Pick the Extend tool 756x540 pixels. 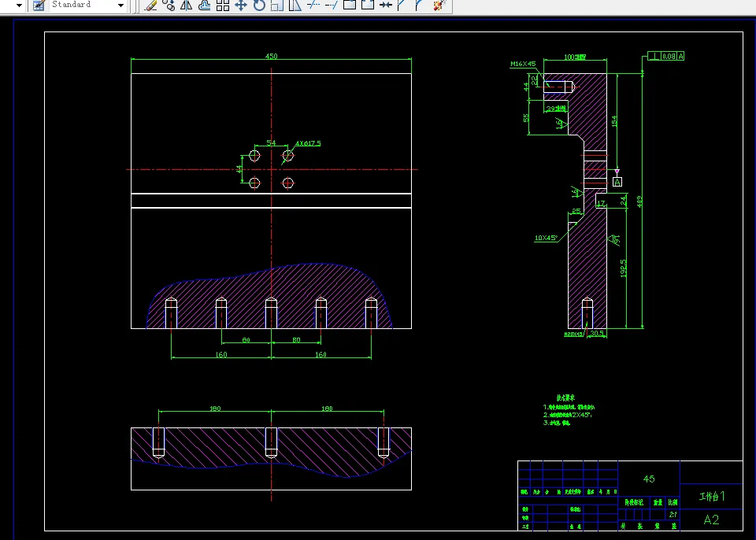331,6
